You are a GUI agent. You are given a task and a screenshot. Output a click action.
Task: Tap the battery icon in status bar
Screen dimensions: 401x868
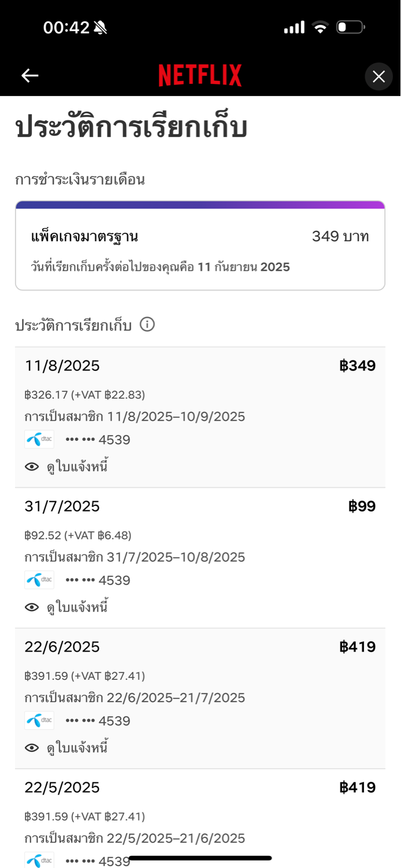(x=351, y=27)
